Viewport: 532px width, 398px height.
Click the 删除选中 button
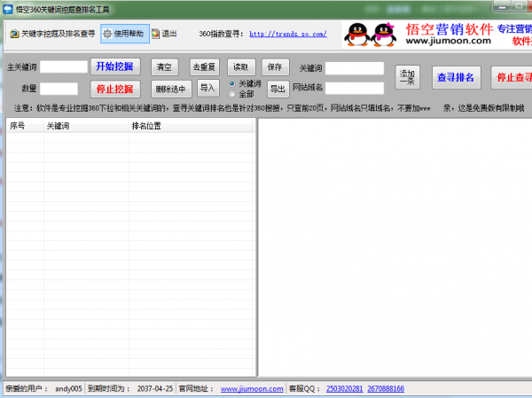point(170,89)
